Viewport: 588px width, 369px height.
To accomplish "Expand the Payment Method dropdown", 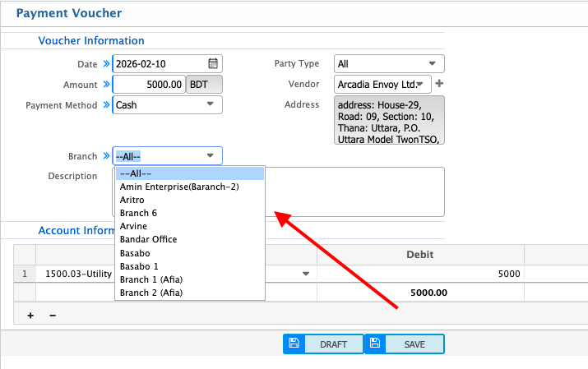I will [x=211, y=104].
